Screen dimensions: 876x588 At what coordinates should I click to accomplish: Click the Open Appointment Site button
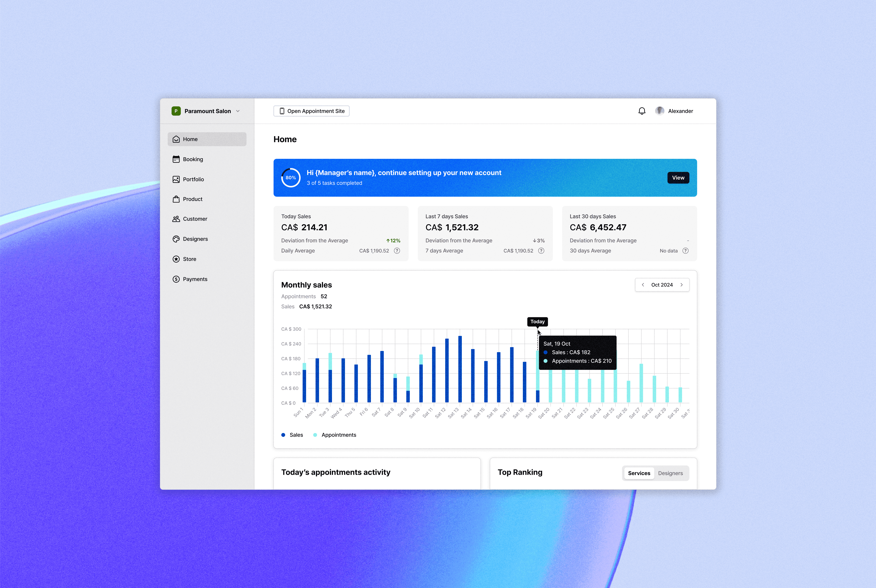click(x=311, y=111)
